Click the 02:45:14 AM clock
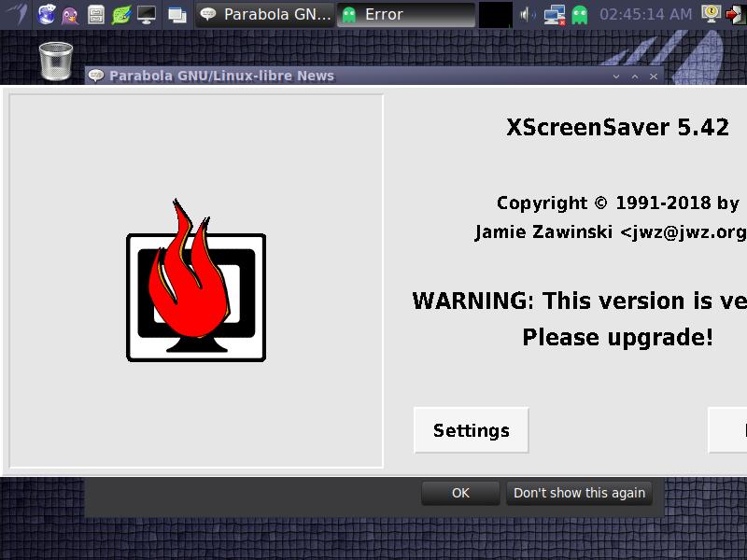This screenshot has height=560, width=747. tap(645, 14)
